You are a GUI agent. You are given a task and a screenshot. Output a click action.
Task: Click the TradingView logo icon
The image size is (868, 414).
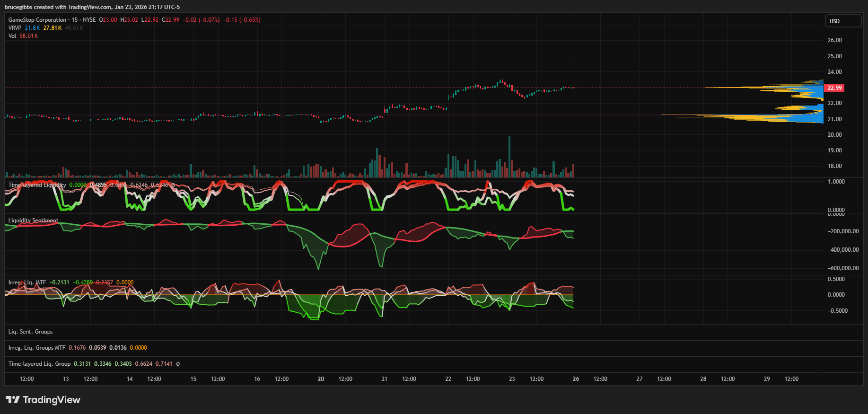[x=13, y=400]
